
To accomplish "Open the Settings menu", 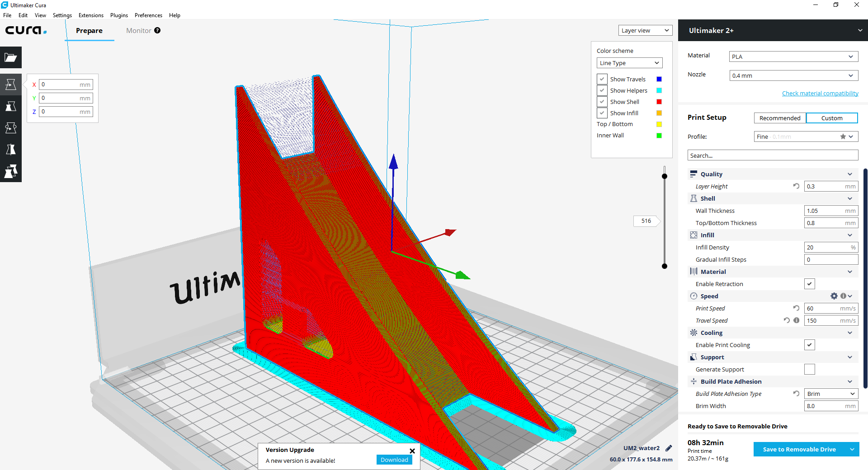I will click(62, 15).
